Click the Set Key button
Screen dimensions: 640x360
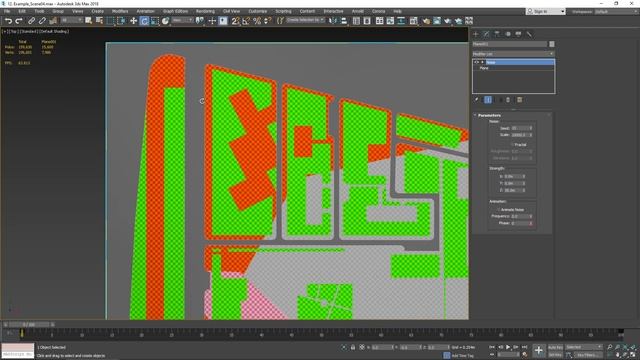555,355
